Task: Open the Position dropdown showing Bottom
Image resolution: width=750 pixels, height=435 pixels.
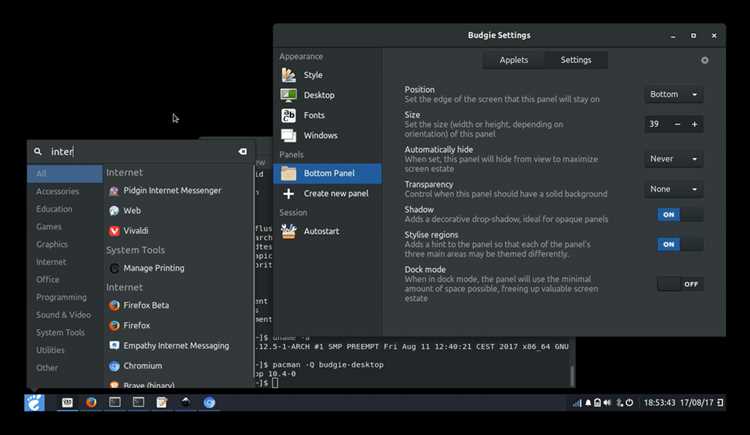Action: coord(673,94)
